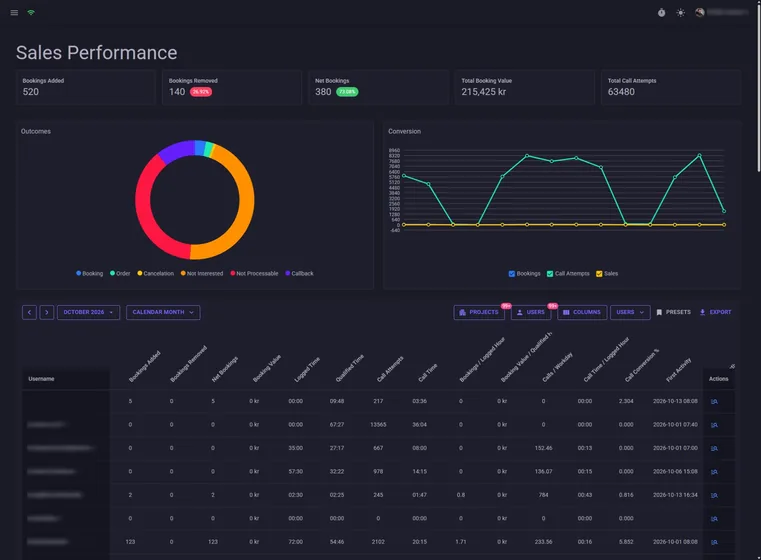Sort by First Activity column header

[x=678, y=370]
